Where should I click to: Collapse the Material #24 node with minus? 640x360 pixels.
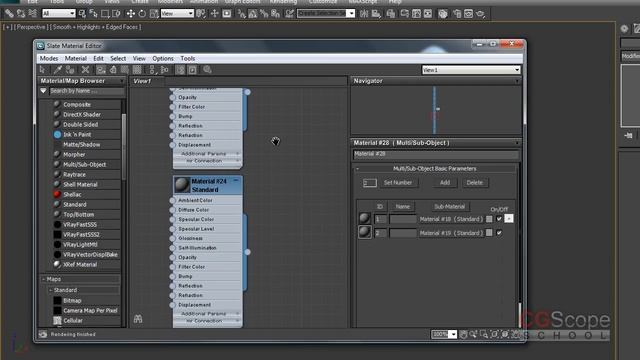pyautogui.click(x=236, y=180)
